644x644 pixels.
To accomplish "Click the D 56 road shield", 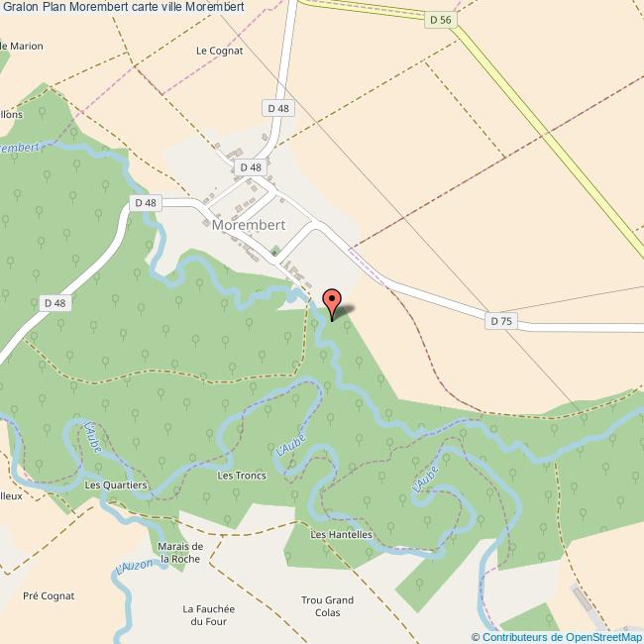I will (x=440, y=20).
